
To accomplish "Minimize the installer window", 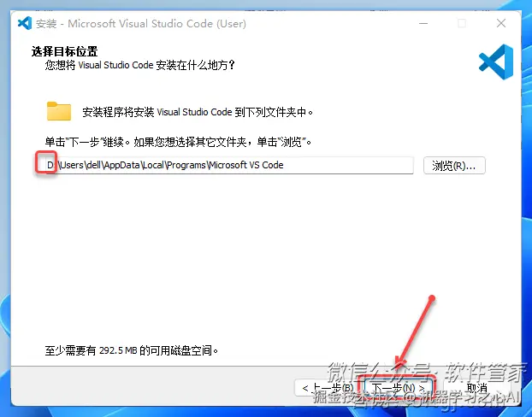I will point(423,23).
